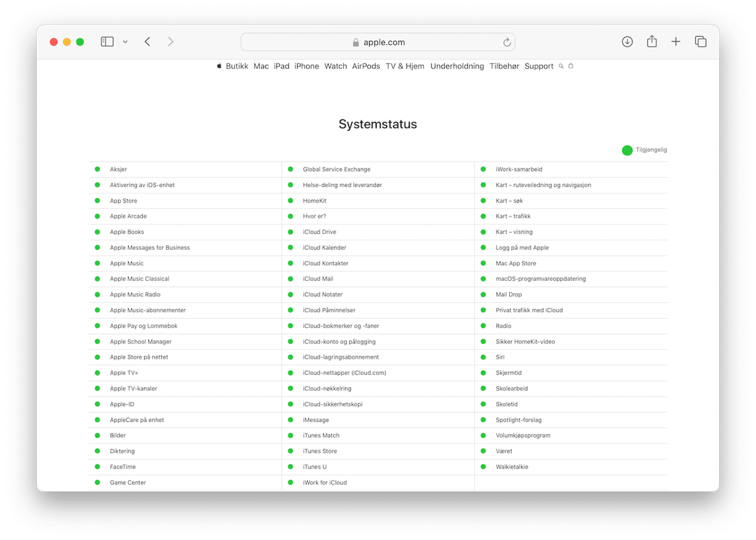The image size is (756, 540).
Task: Open a new tab with the plus icon
Action: 676,42
